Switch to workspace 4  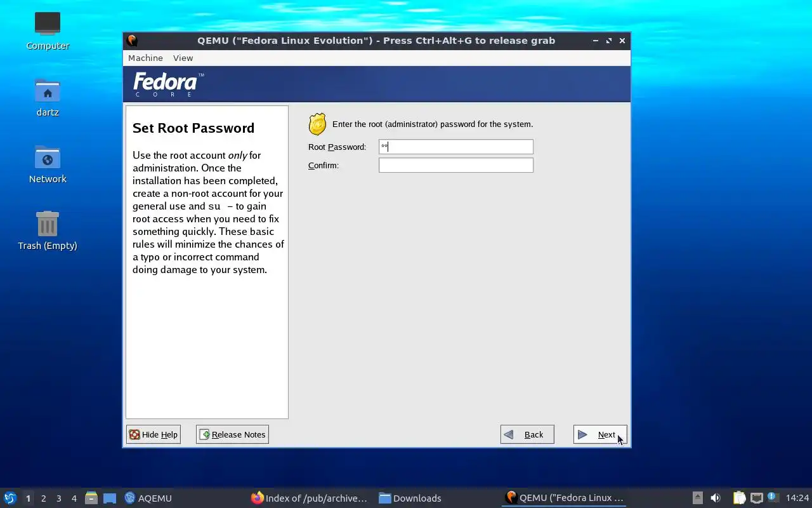[x=74, y=498]
